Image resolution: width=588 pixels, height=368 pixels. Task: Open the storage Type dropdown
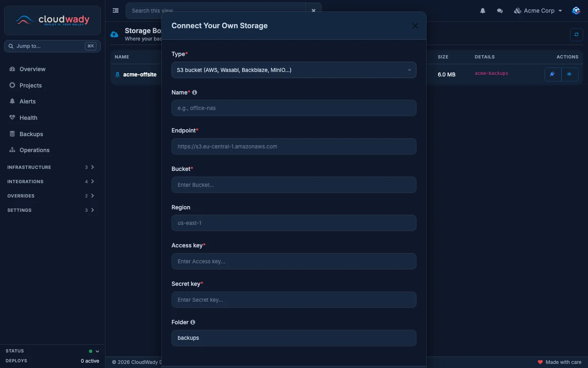[294, 70]
